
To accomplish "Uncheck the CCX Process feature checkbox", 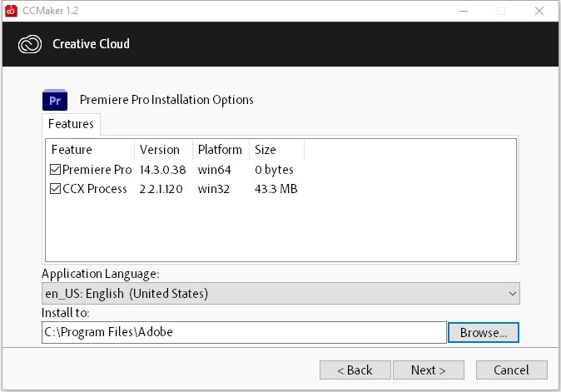I will point(55,188).
